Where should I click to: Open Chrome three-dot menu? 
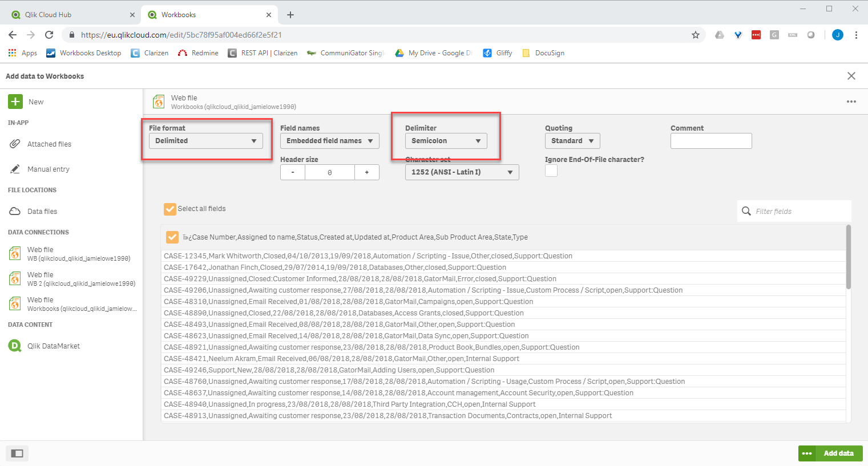coord(856,35)
